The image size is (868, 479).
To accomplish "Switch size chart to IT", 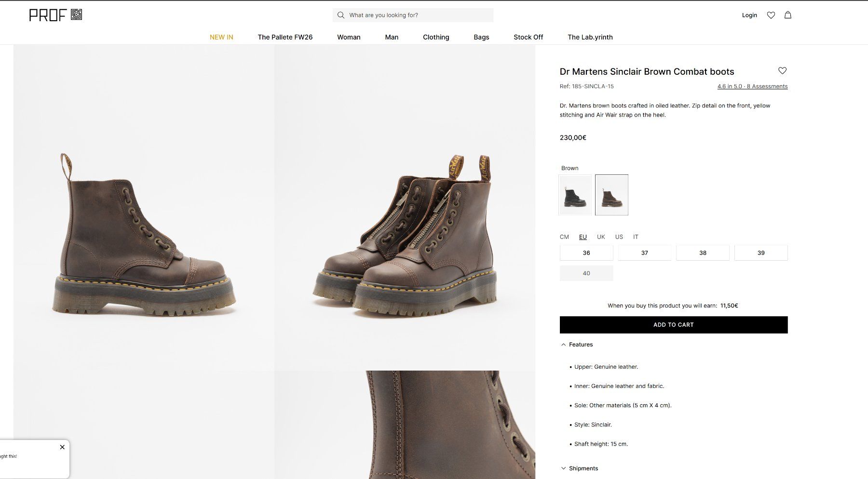I will pyautogui.click(x=636, y=237).
